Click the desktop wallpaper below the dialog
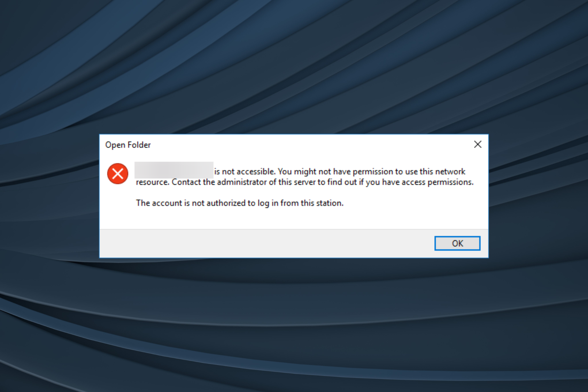 coord(294,325)
